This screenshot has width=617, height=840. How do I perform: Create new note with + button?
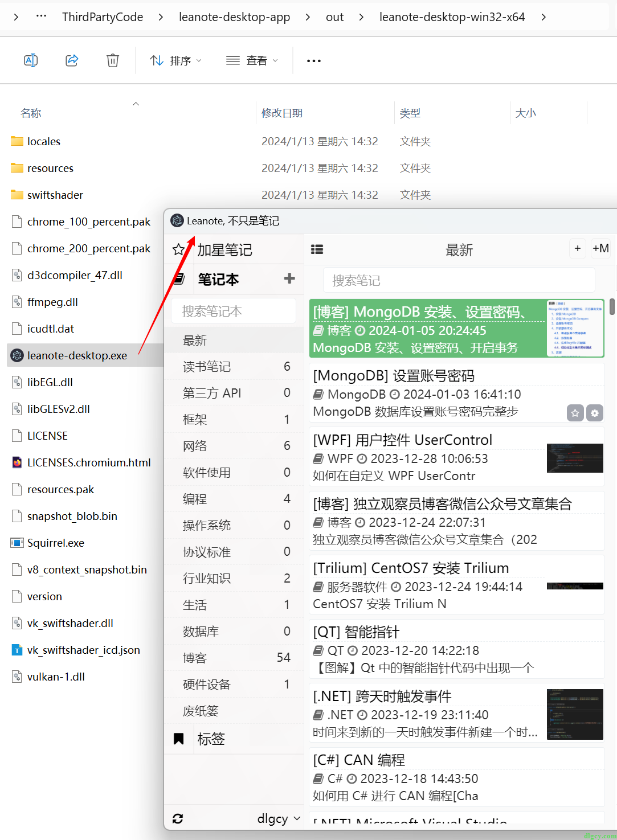tap(578, 248)
